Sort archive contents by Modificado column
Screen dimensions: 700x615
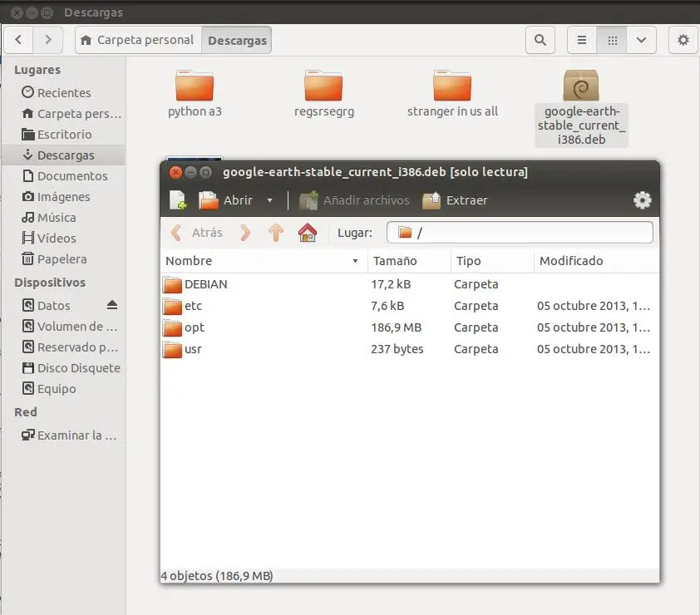point(596,261)
